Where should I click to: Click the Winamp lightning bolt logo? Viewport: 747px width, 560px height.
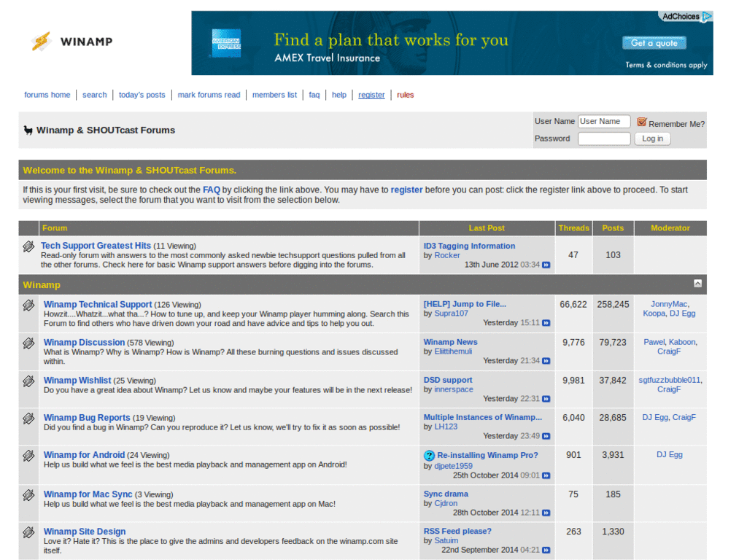coord(42,42)
